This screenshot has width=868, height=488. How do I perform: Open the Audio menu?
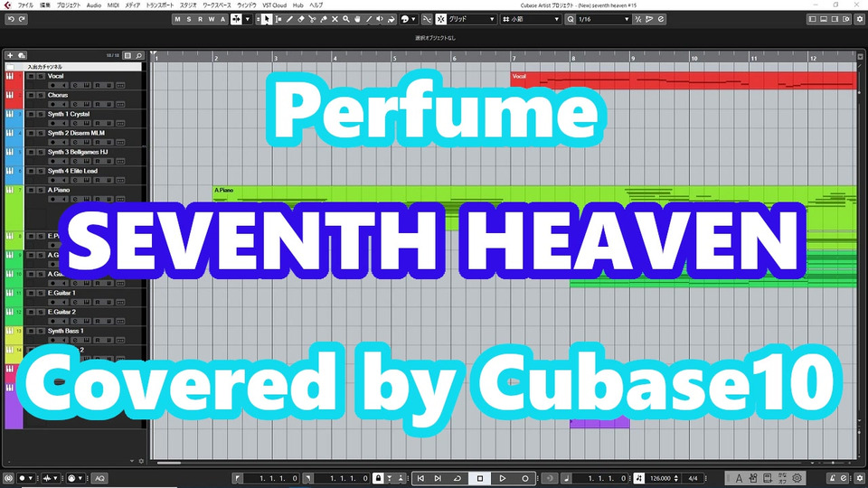(93, 5)
